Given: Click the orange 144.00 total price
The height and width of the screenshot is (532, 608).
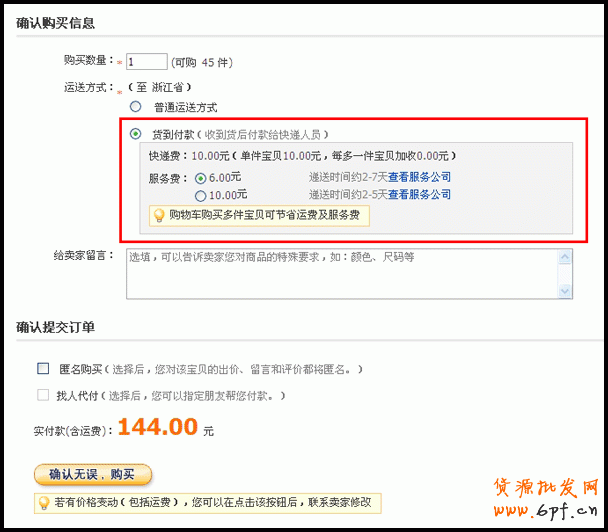Looking at the screenshot, I should 157,428.
